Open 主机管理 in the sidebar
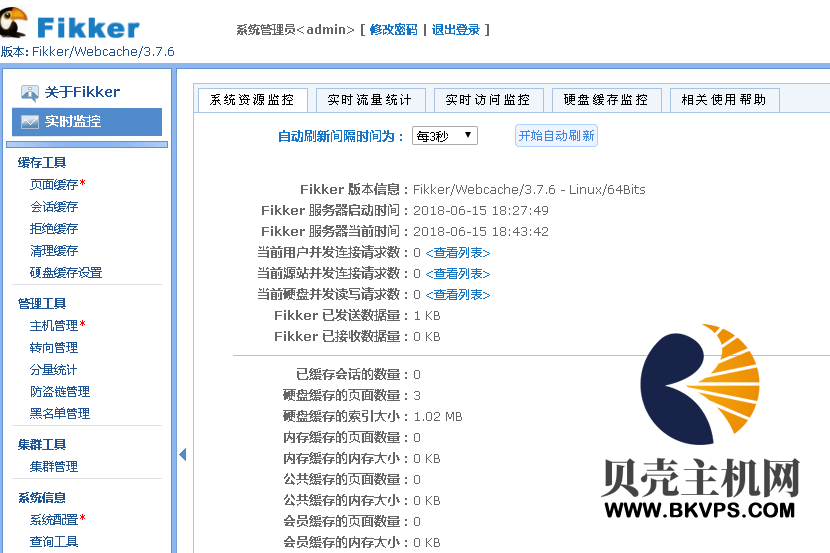The width and height of the screenshot is (830, 553). tap(54, 326)
